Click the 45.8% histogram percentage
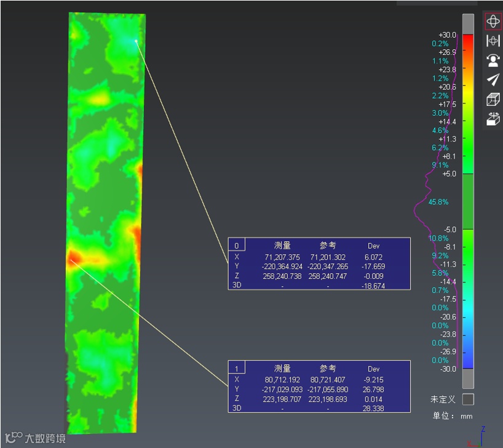This screenshot has height=448, width=503. tap(438, 202)
